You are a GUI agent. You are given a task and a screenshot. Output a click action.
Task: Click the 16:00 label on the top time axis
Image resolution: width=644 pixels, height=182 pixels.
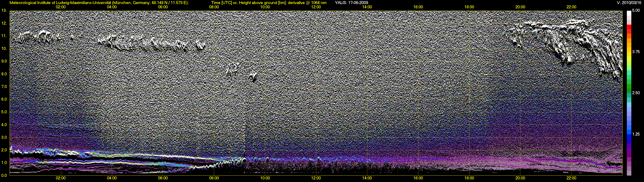click(x=418, y=7)
